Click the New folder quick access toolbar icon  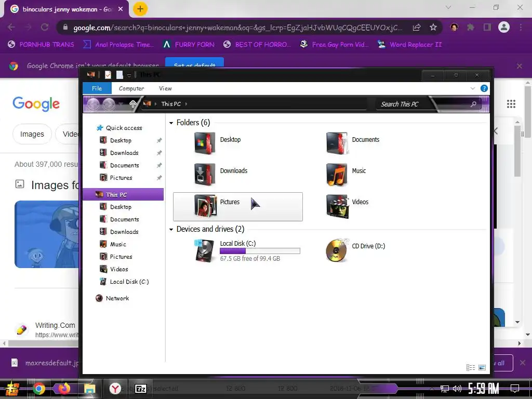(x=119, y=75)
